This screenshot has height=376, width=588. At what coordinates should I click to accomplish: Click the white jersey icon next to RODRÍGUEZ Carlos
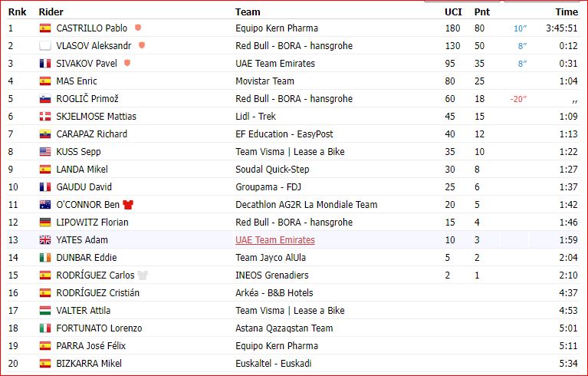pyautogui.click(x=143, y=275)
